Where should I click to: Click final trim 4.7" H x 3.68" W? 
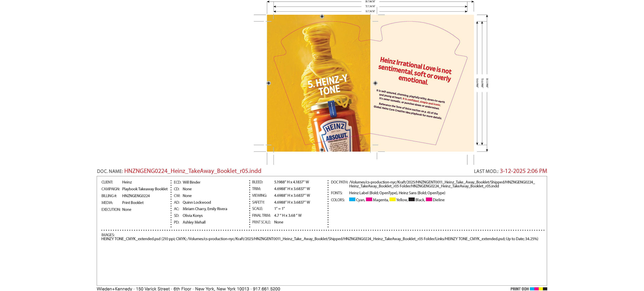tap(288, 215)
